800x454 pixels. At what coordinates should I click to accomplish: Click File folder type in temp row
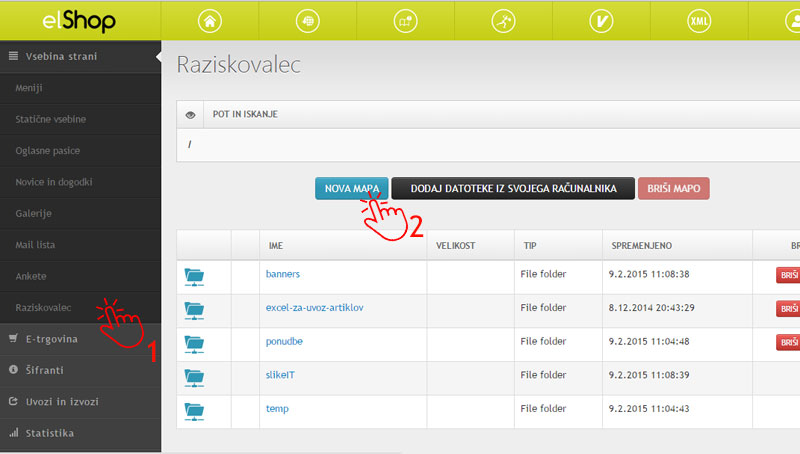pyautogui.click(x=543, y=409)
